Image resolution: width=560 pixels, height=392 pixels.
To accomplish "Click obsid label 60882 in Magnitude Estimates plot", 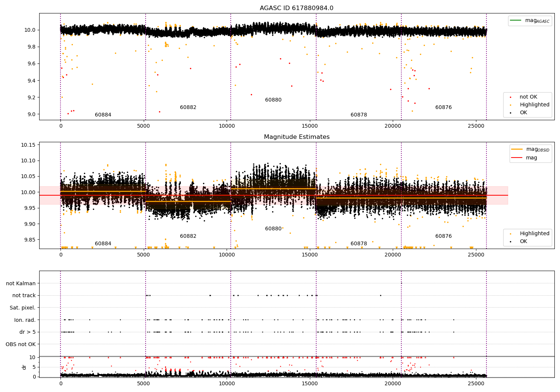I will 188,236.
